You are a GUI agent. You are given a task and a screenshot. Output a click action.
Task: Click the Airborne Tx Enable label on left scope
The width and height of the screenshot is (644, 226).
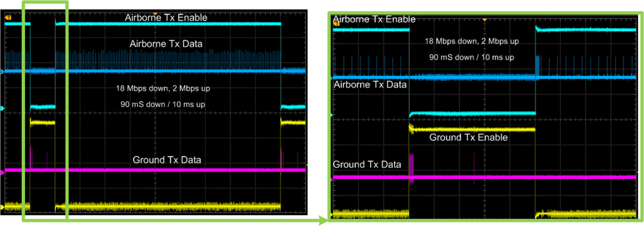point(166,18)
